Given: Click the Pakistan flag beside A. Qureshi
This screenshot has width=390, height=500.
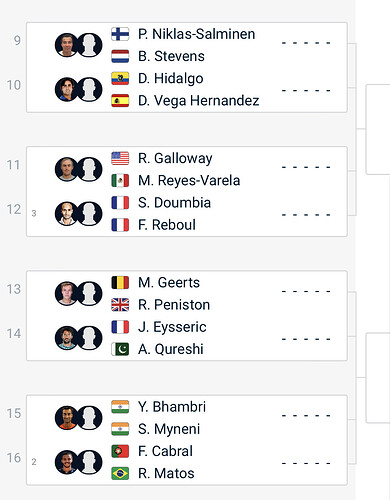Looking at the screenshot, I should [x=120, y=349].
